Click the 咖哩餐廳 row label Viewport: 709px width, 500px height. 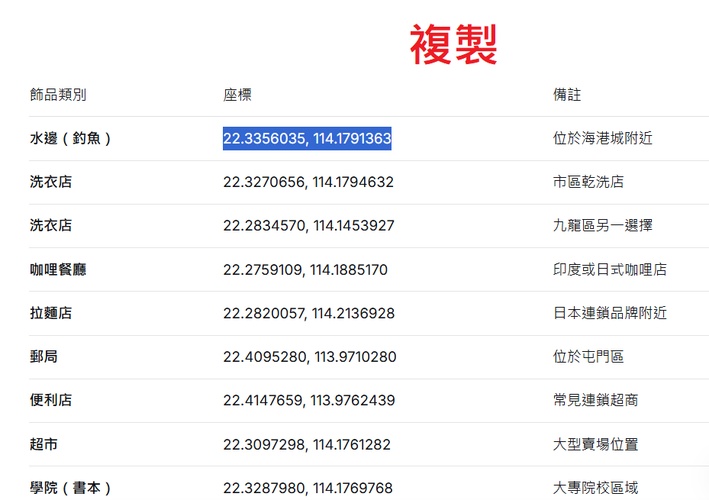(58, 269)
